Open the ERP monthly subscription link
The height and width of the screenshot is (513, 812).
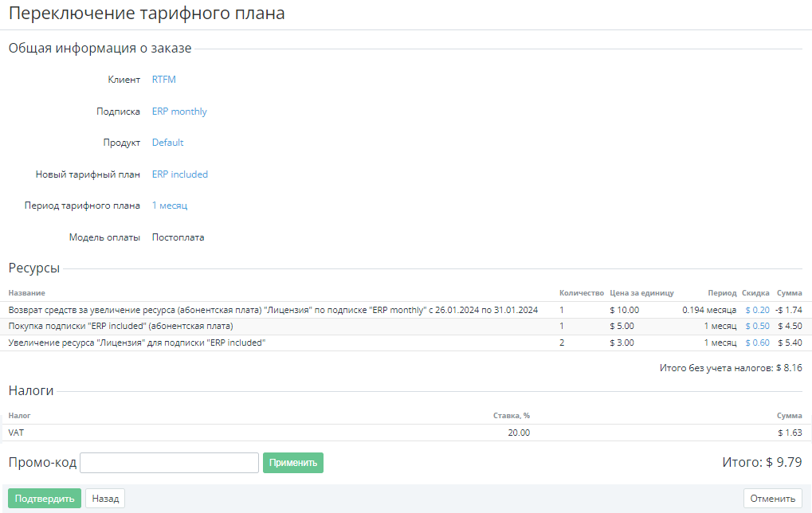pos(179,112)
